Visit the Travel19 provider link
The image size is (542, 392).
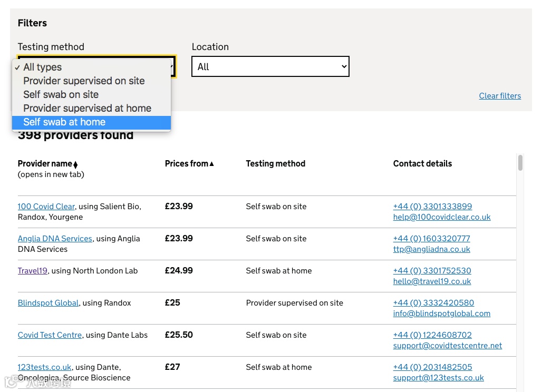coord(33,271)
